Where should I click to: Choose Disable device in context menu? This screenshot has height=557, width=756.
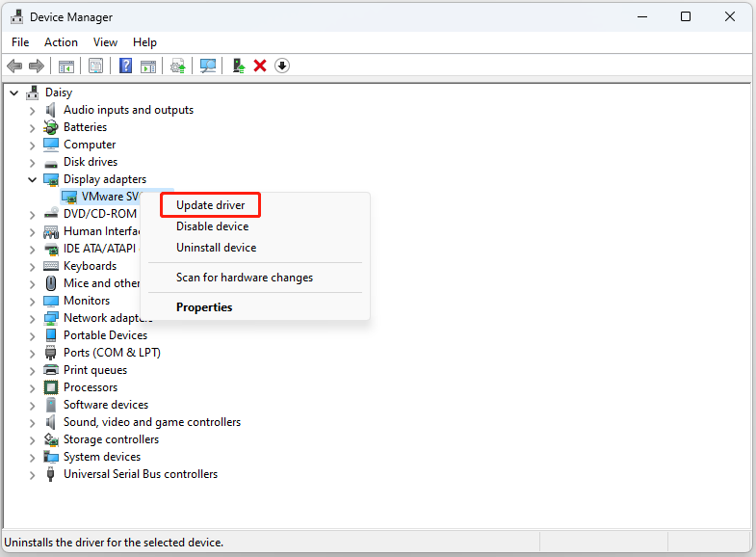point(212,226)
